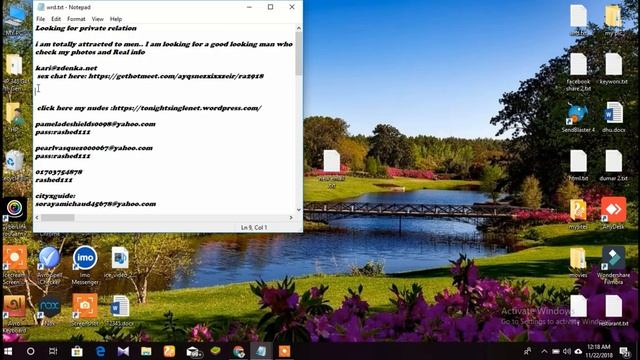Viewport: 640px width, 360px height.
Task: Select the Imo Messenger desktop icon
Action: coord(85,265)
